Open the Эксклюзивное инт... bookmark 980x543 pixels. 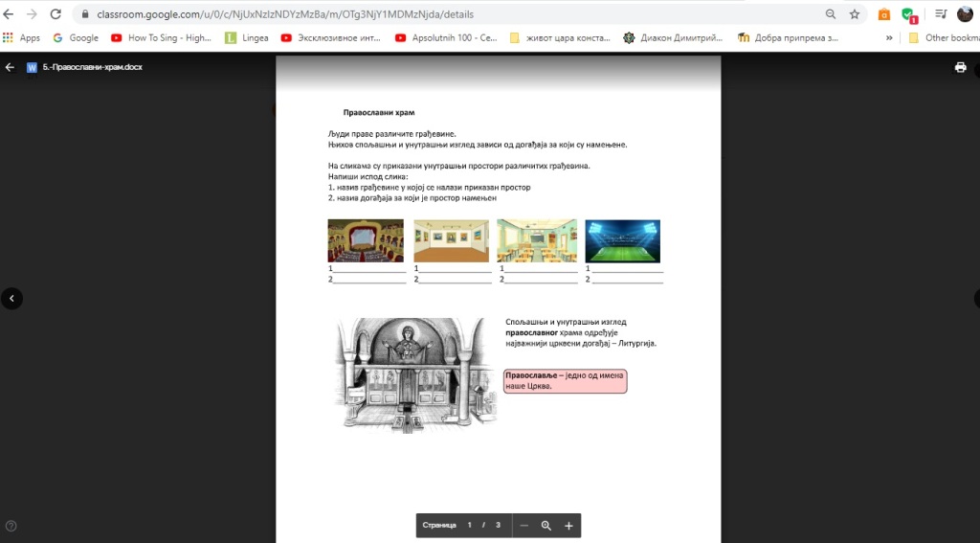pos(330,37)
